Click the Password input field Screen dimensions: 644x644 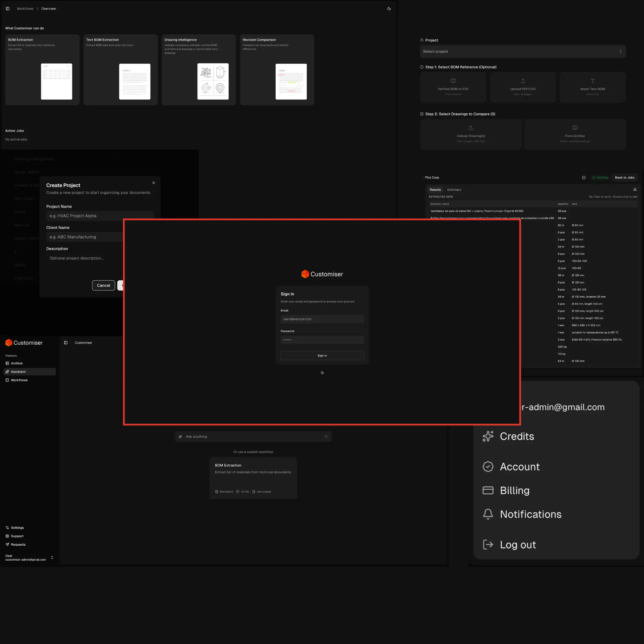point(322,340)
